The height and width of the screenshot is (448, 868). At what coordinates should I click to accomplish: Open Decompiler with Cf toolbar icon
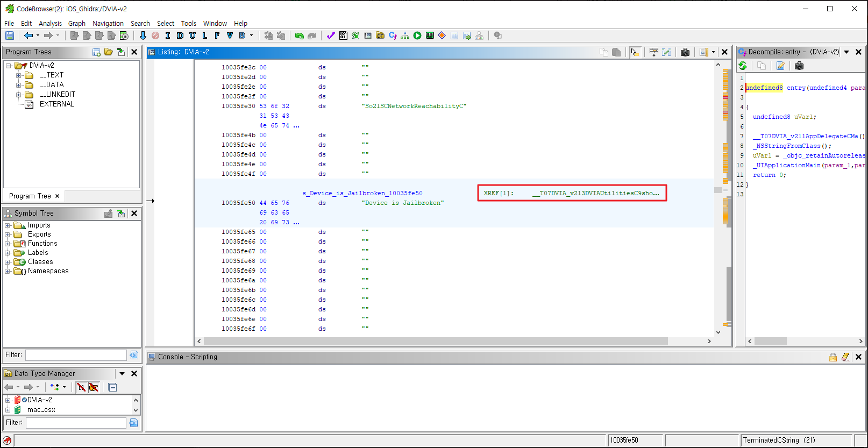click(x=393, y=35)
